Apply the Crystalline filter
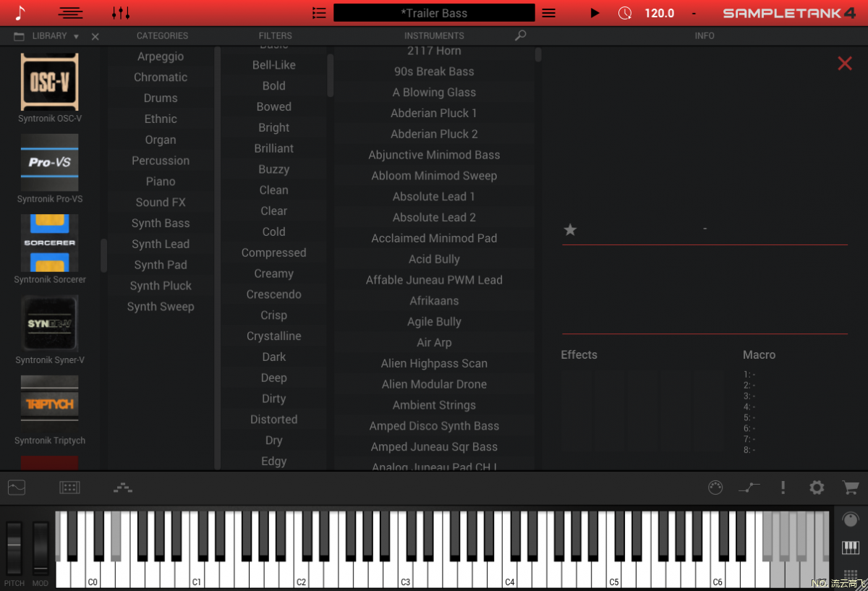The height and width of the screenshot is (591, 868). click(274, 336)
